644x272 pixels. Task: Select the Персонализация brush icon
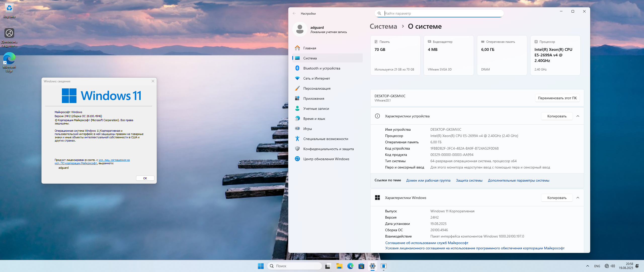pyautogui.click(x=297, y=88)
